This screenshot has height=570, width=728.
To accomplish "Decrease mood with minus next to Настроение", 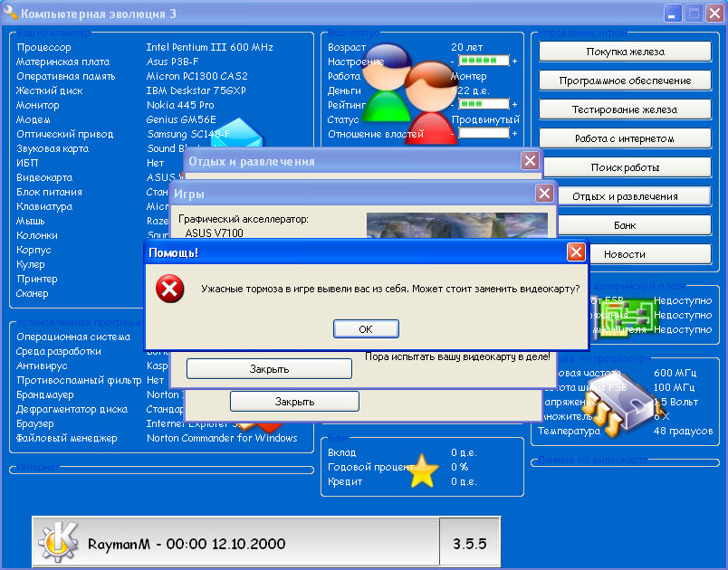I will (x=452, y=62).
